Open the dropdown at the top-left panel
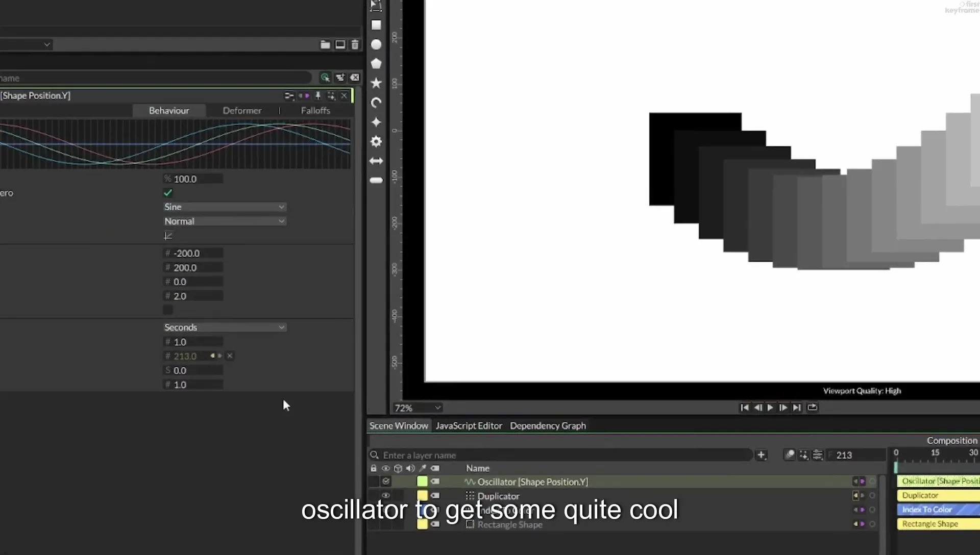This screenshot has height=555, width=980. (x=26, y=44)
